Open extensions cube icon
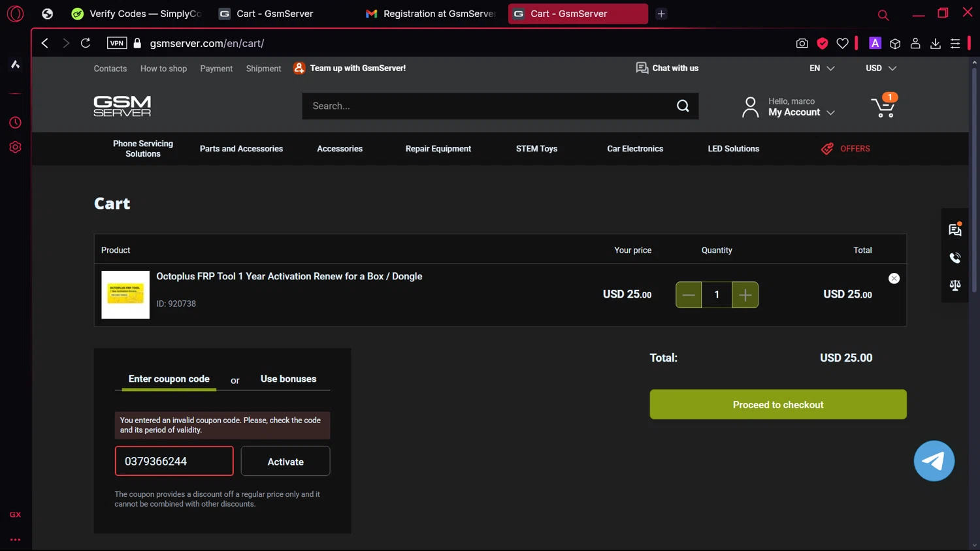 [x=895, y=43]
